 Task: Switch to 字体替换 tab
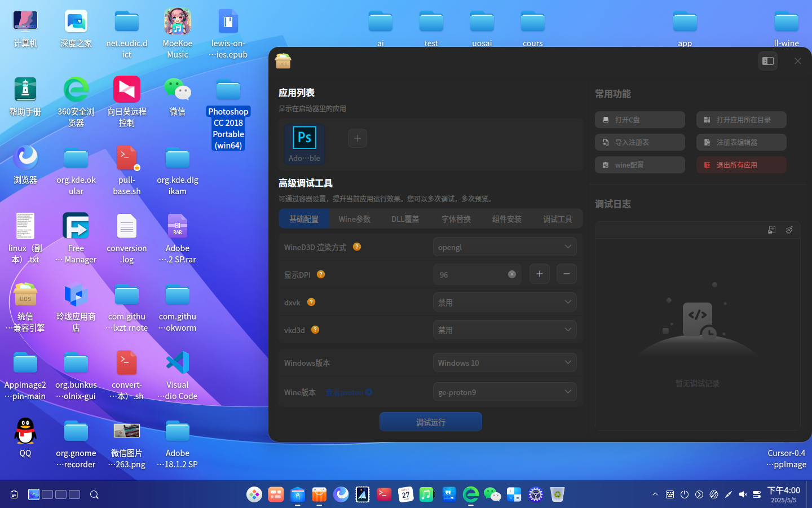coord(456,219)
